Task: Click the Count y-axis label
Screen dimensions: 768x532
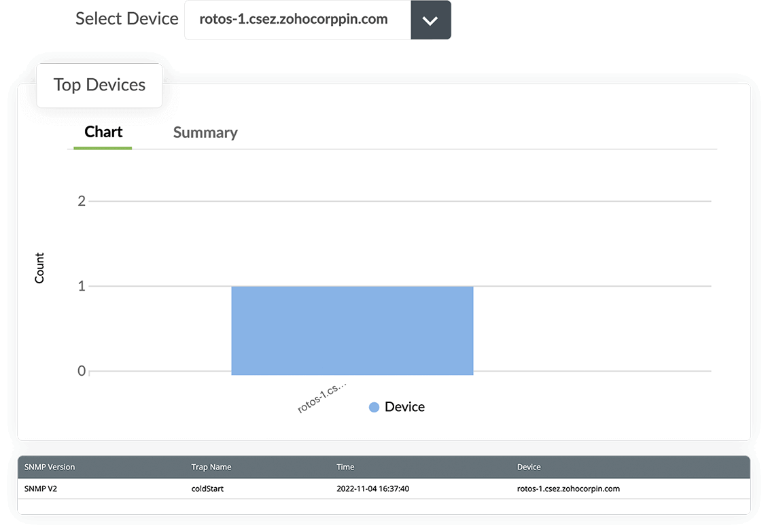Action: (x=39, y=268)
